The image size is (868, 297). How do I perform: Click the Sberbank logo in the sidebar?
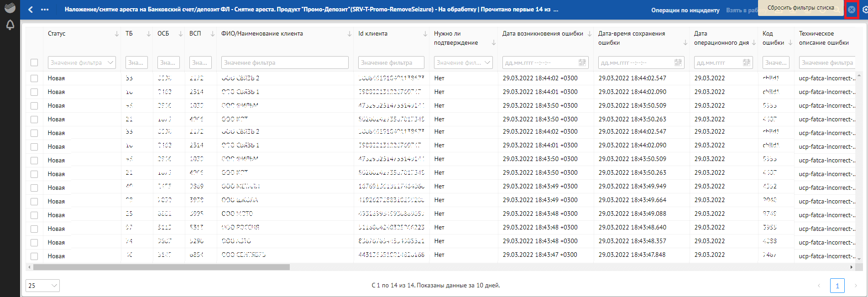point(10,8)
